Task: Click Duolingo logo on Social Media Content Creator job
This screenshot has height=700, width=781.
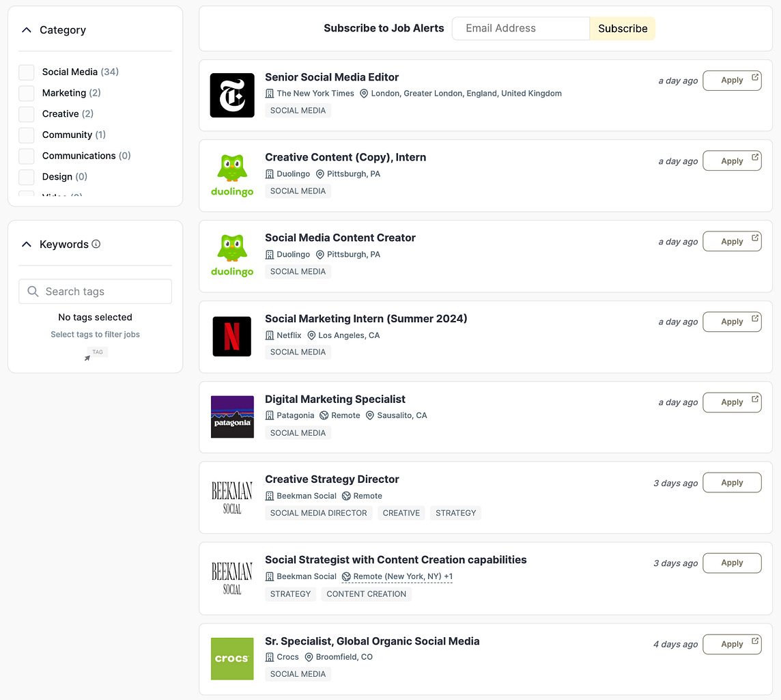Action: pos(232,255)
